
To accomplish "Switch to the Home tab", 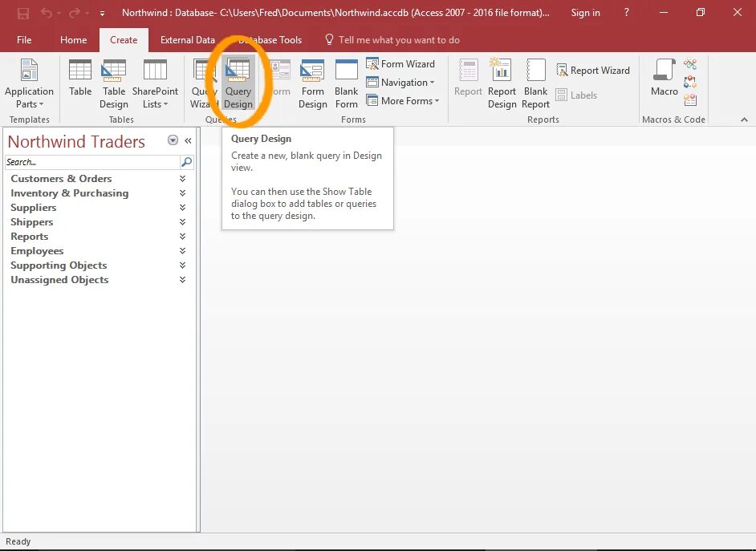I will (x=73, y=40).
